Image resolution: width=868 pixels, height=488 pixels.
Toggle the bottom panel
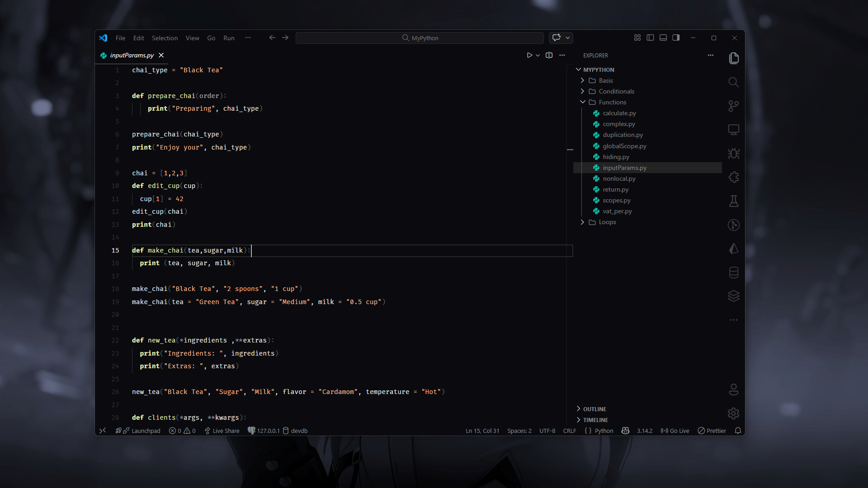coord(663,38)
